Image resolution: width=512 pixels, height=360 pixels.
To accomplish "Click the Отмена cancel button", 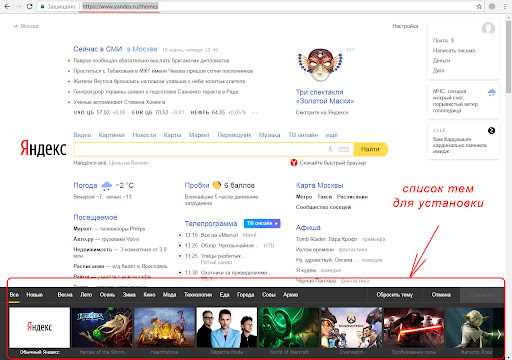I will tap(441, 295).
